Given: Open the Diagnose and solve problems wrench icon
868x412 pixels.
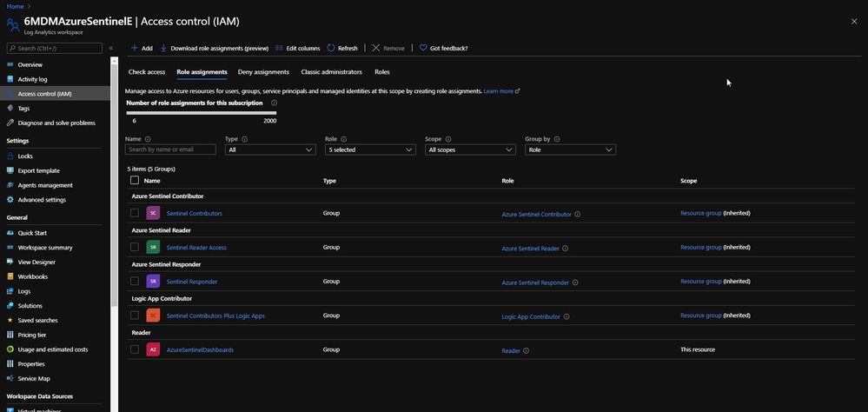Looking at the screenshot, I should (x=10, y=123).
